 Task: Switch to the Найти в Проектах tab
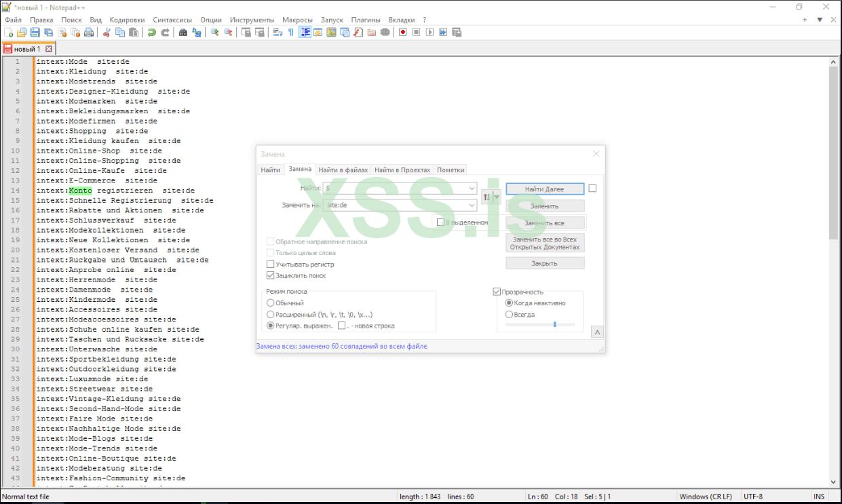(402, 170)
